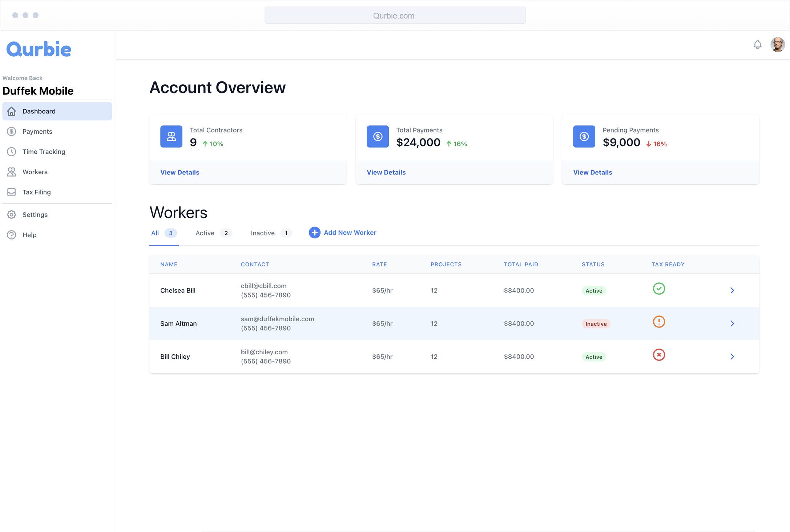Click the Payments dollar icon in sidebar
Screen dimensions: 790x532
pyautogui.click(x=12, y=132)
